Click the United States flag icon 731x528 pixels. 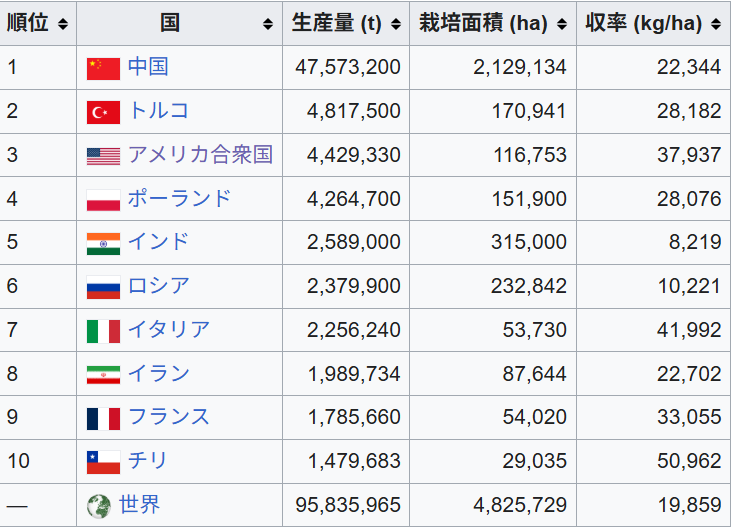click(103, 156)
